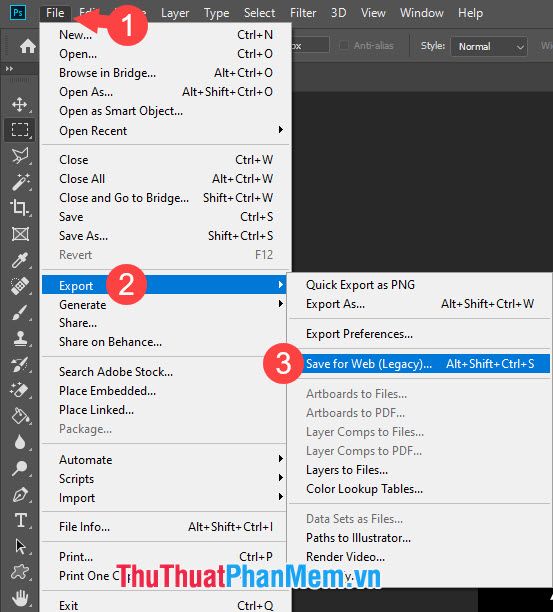Open the Filter menu
Screen dimensions: 553x612
(x=303, y=13)
